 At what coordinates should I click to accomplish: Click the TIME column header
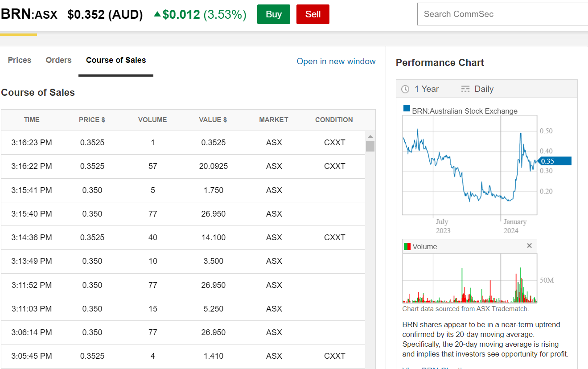point(32,120)
